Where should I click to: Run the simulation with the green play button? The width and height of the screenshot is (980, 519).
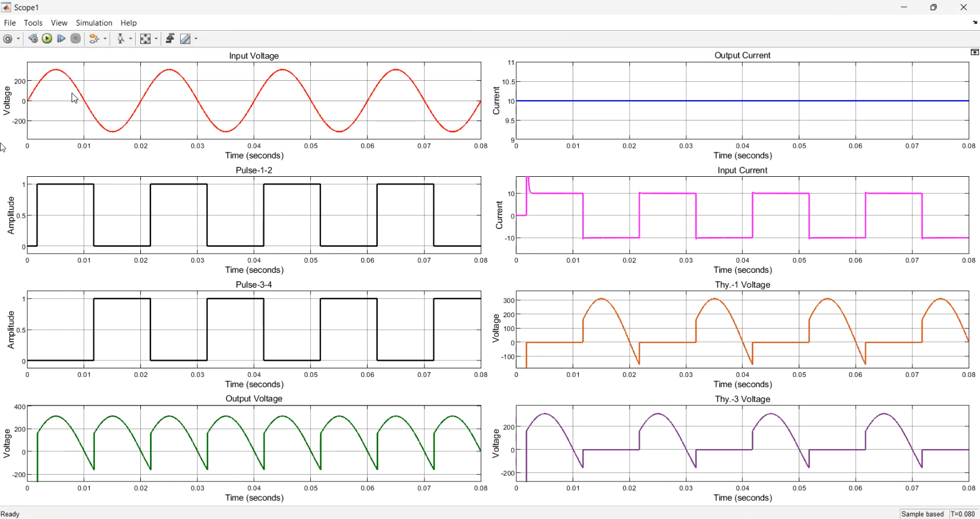coord(47,39)
